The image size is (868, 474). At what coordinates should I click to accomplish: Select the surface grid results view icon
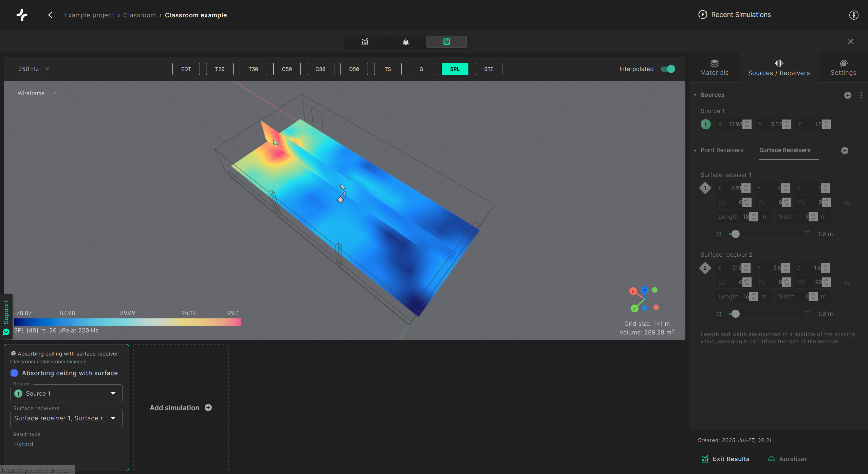pyautogui.click(x=446, y=42)
